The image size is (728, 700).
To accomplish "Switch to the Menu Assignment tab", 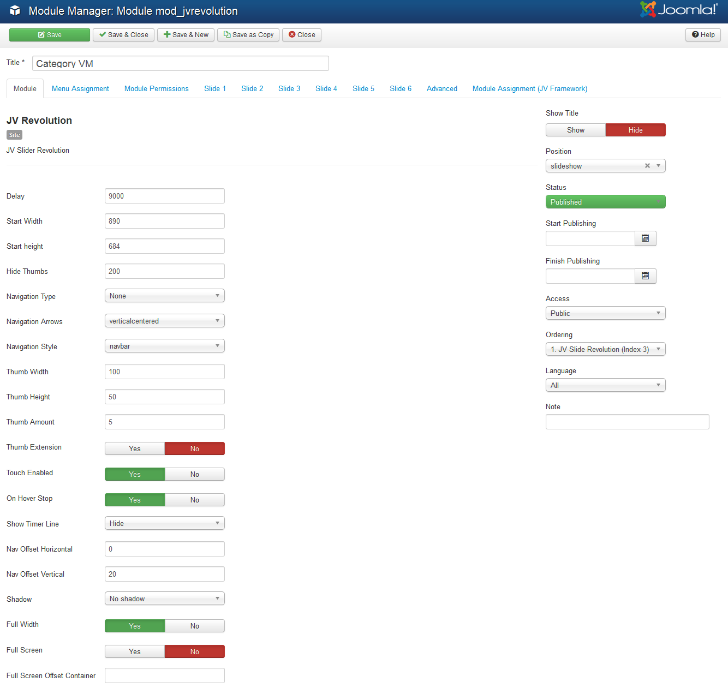I will click(x=80, y=88).
